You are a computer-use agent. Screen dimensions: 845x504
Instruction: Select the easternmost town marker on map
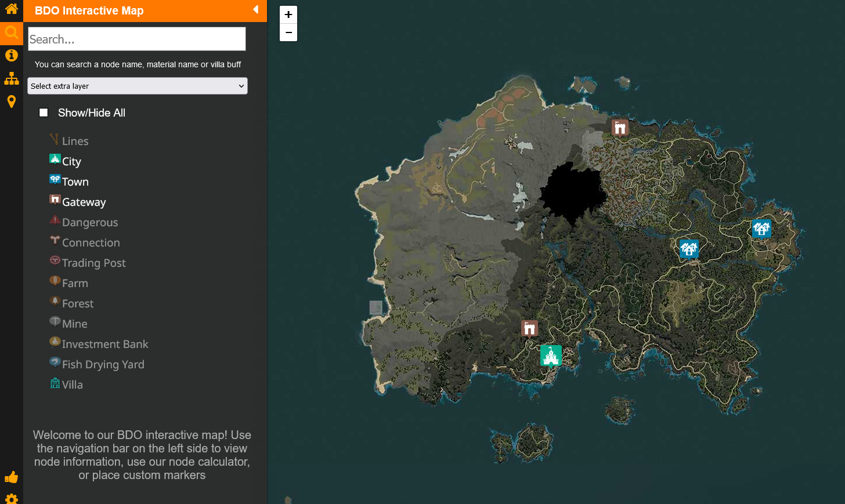pos(761,229)
